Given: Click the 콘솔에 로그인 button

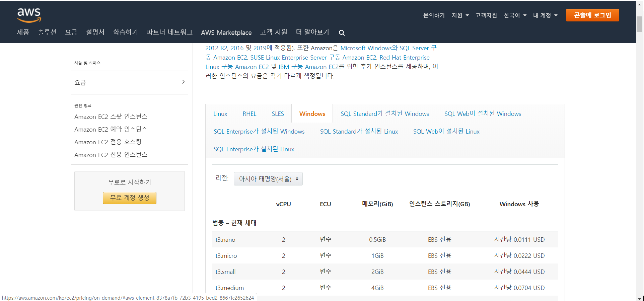Looking at the screenshot, I should pyautogui.click(x=592, y=15).
